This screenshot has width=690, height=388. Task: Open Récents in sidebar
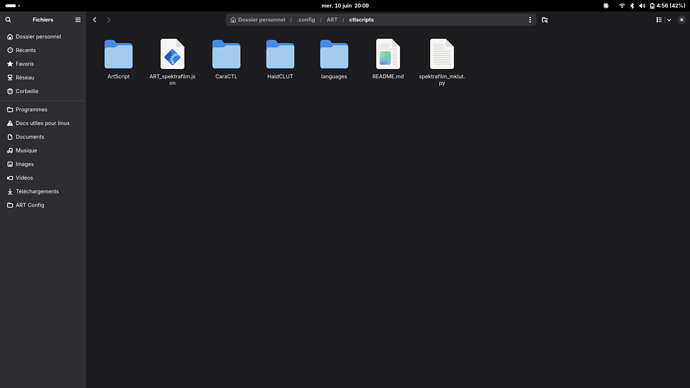coord(43,50)
